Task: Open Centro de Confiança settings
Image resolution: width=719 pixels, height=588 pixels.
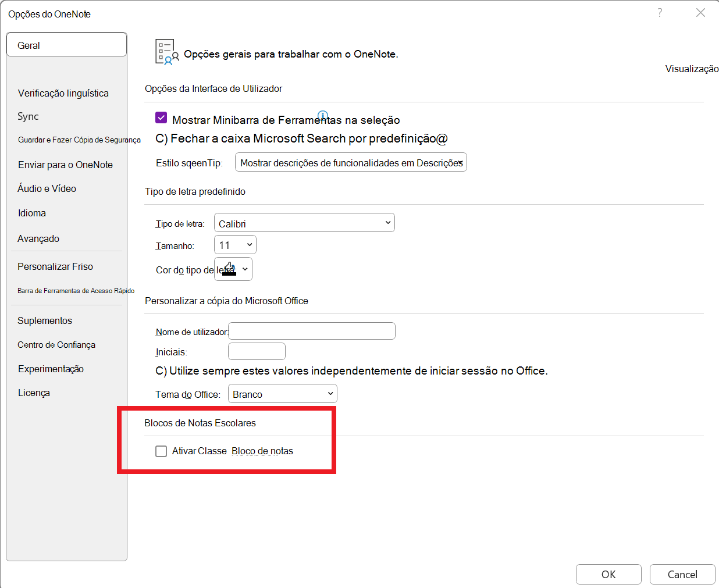Action: (x=56, y=345)
